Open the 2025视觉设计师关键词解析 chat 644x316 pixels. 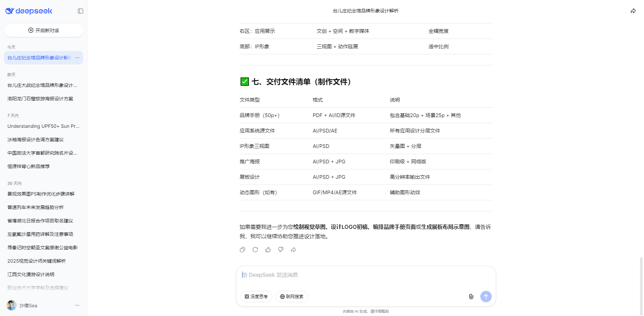click(44, 261)
